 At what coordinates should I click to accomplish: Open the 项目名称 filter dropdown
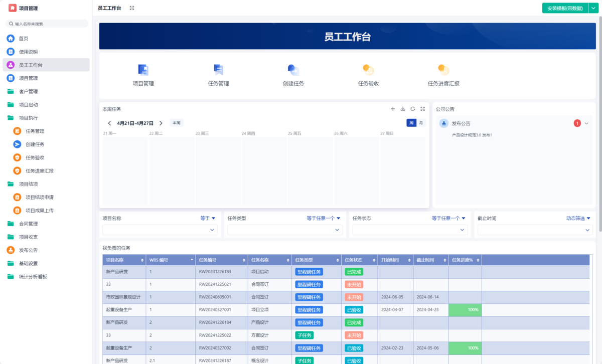[160, 230]
